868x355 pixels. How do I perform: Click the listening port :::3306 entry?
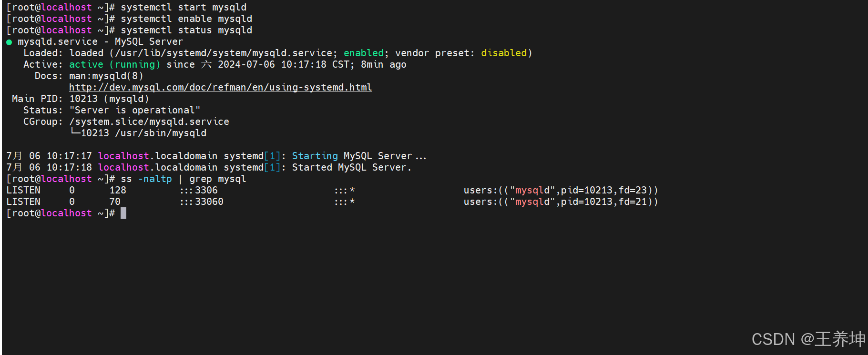pos(199,190)
